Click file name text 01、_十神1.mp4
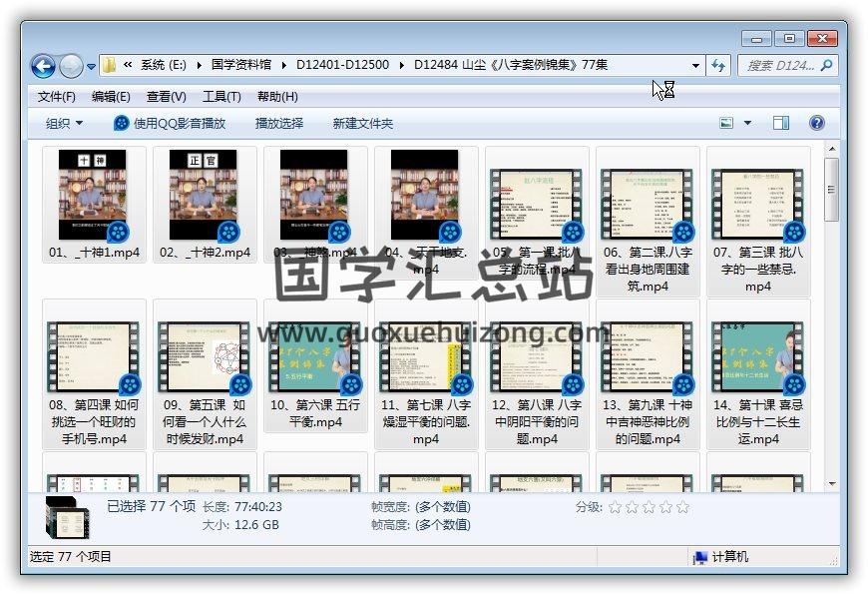Viewport: 868px width, 595px height. (x=94, y=253)
